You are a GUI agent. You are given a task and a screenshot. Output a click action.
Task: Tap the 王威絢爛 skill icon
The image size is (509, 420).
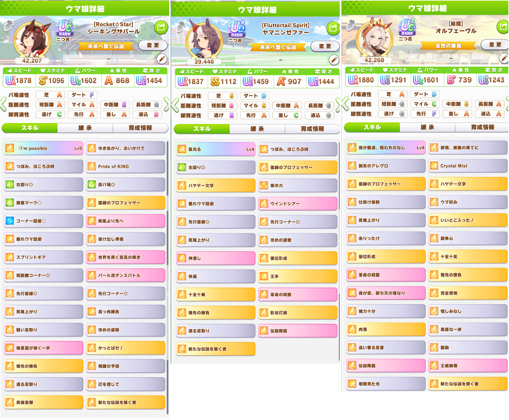[x=434, y=366]
